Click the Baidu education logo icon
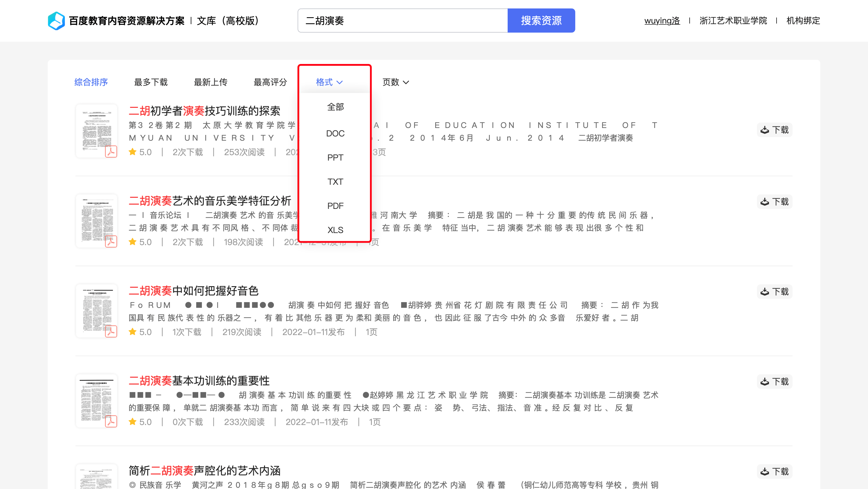Viewport: 868px width, 489px height. click(x=56, y=21)
